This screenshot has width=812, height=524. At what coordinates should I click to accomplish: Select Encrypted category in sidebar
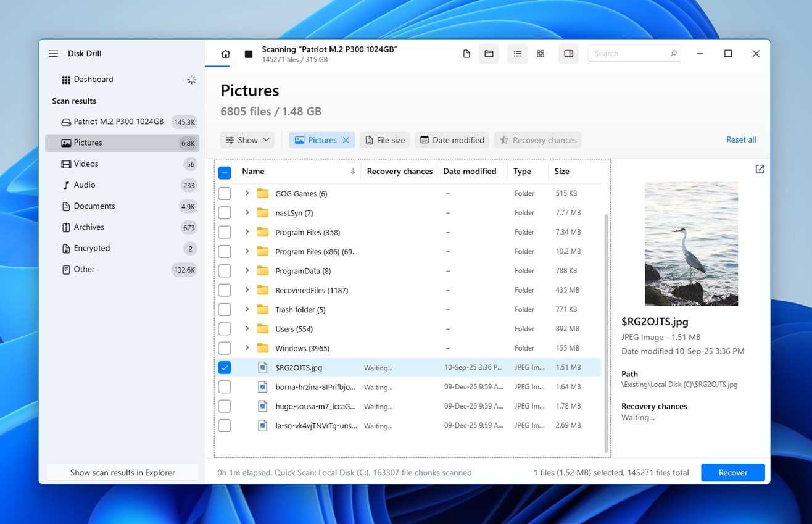coord(122,248)
